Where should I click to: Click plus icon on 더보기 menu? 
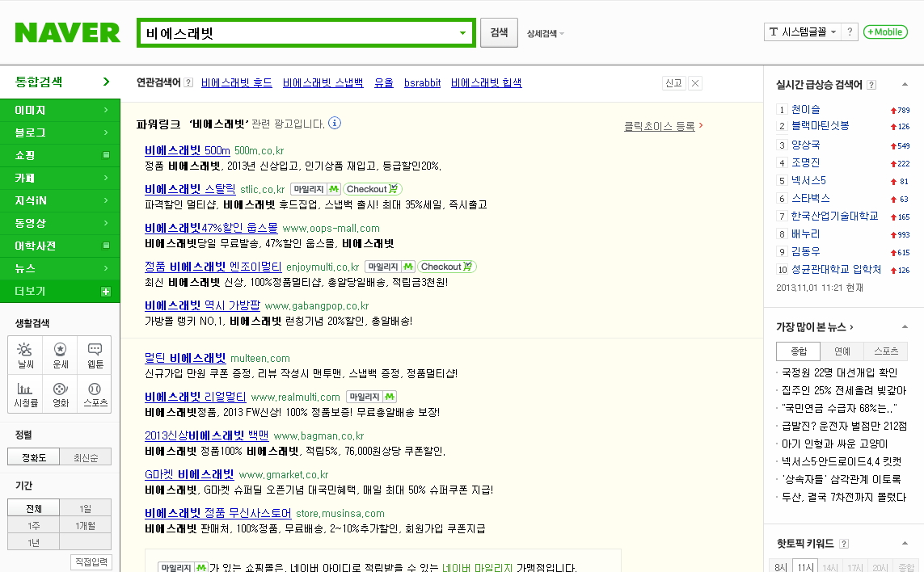[106, 292]
